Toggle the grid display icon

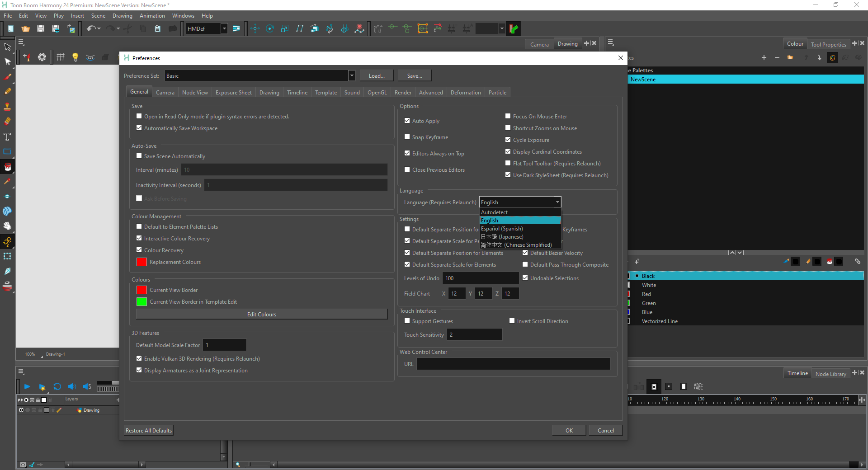pos(60,57)
